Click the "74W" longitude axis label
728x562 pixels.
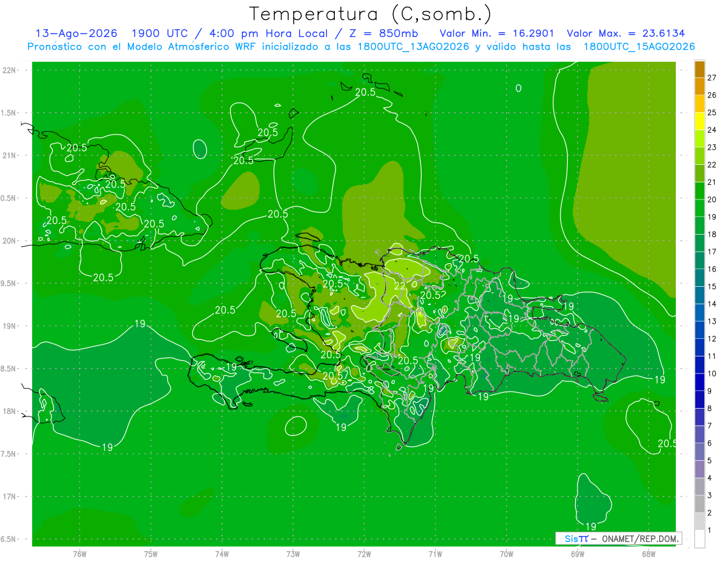coord(222,554)
